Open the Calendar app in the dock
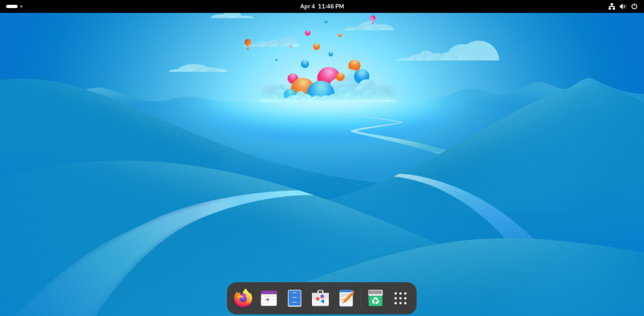Viewport: 644px width, 316px height. point(269,298)
